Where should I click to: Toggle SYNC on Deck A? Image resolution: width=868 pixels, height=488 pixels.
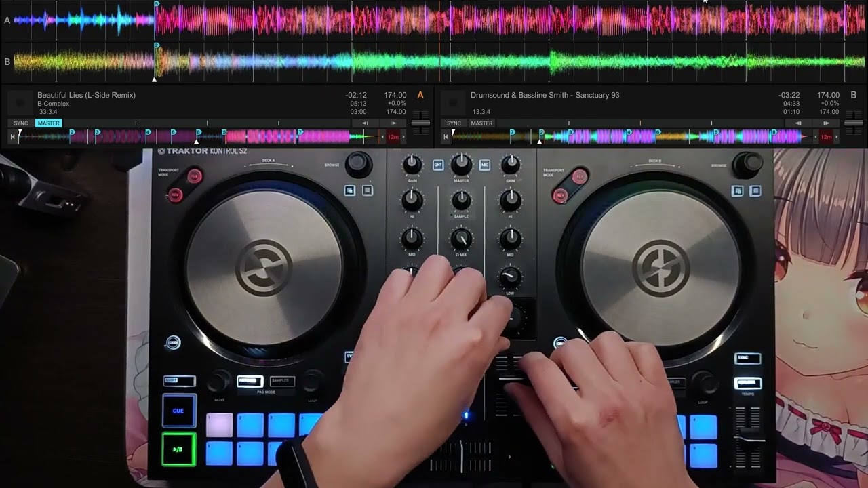pyautogui.click(x=21, y=123)
